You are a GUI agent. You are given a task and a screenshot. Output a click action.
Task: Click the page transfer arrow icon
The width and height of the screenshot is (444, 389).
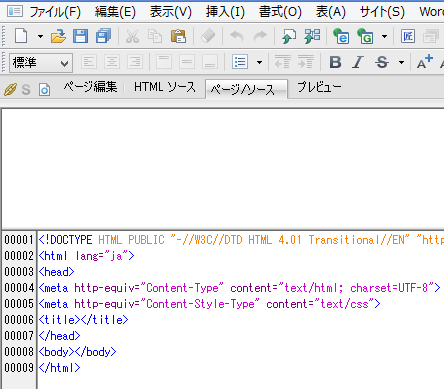tap(289, 36)
